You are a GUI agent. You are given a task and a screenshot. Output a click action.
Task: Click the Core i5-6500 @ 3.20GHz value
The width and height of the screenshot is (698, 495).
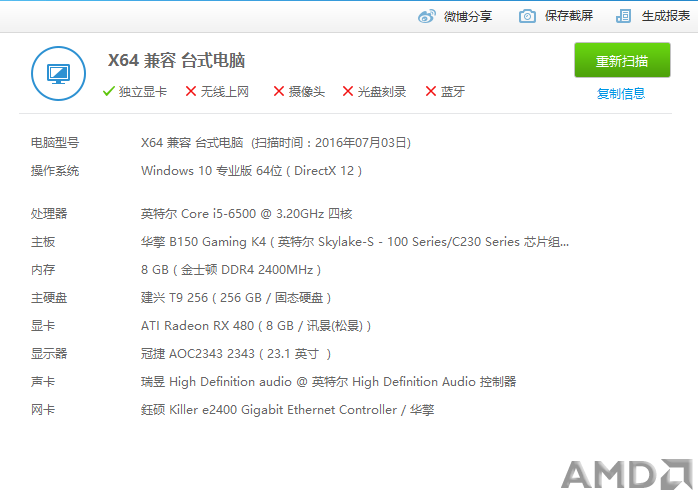pos(246,214)
